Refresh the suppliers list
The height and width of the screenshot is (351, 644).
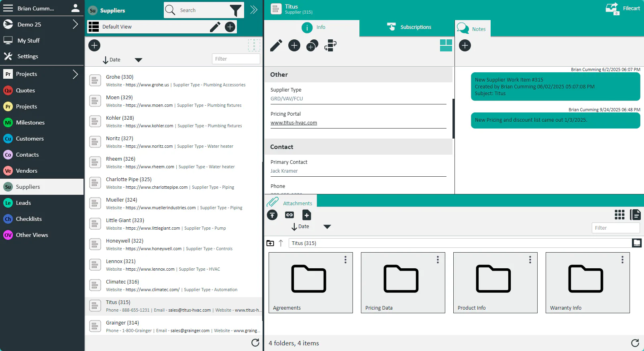(x=255, y=343)
